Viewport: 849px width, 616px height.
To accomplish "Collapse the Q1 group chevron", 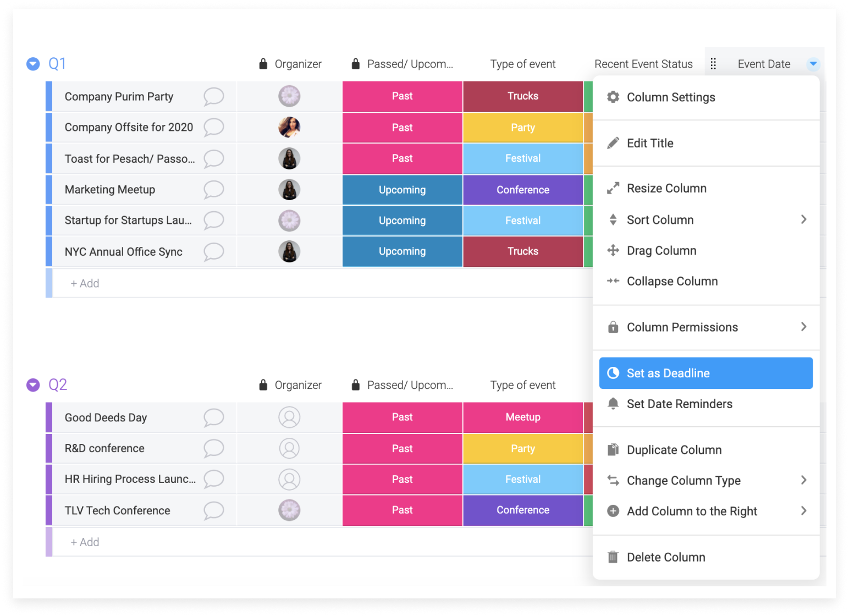I will pyautogui.click(x=32, y=64).
